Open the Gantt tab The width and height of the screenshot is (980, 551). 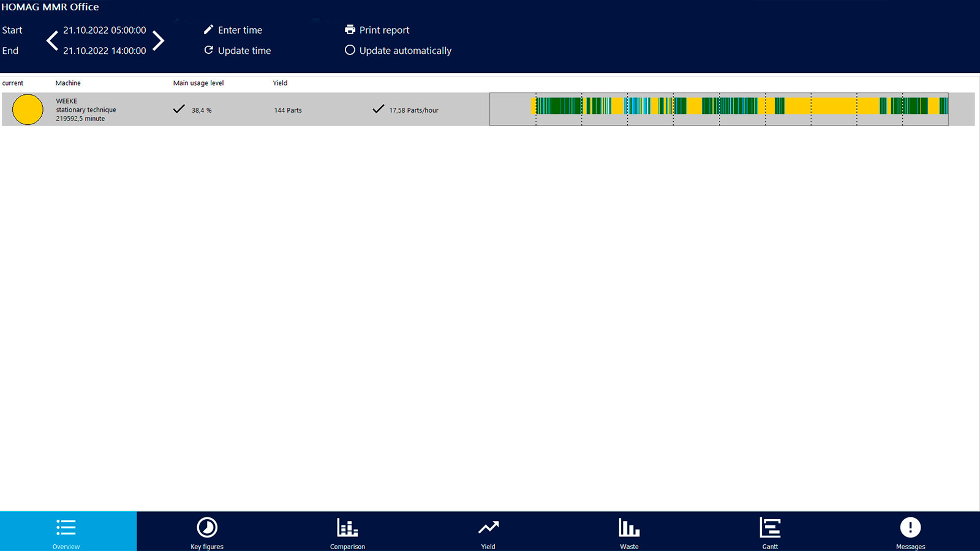pyautogui.click(x=770, y=531)
